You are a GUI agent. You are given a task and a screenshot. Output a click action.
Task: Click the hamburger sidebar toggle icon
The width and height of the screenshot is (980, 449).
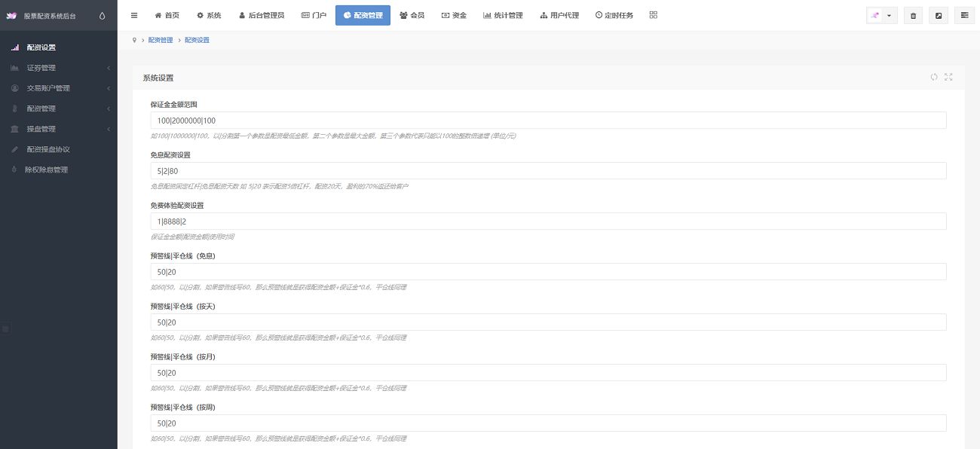[134, 15]
